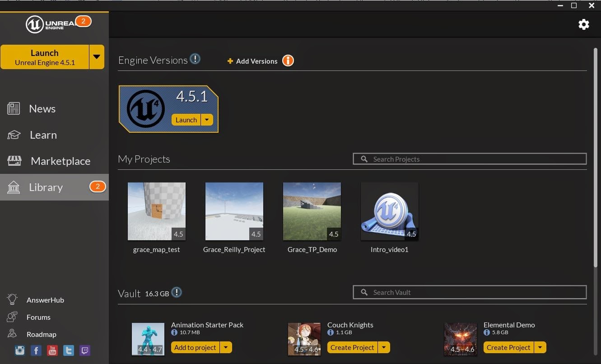This screenshot has width=601, height=364.
Task: Open the Twitch social icon
Action: [85, 350]
